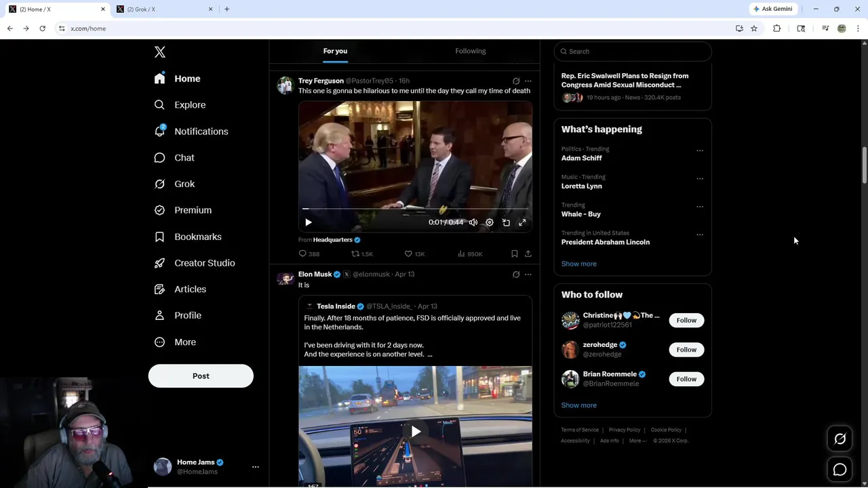Click the Post button

(x=201, y=376)
